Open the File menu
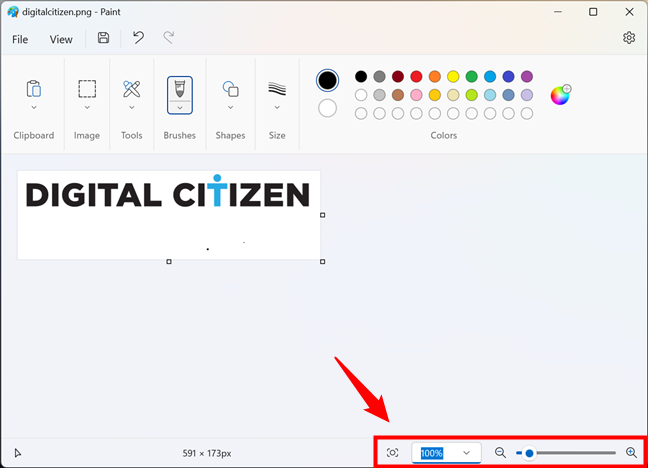This screenshot has height=468, width=648. pos(20,39)
